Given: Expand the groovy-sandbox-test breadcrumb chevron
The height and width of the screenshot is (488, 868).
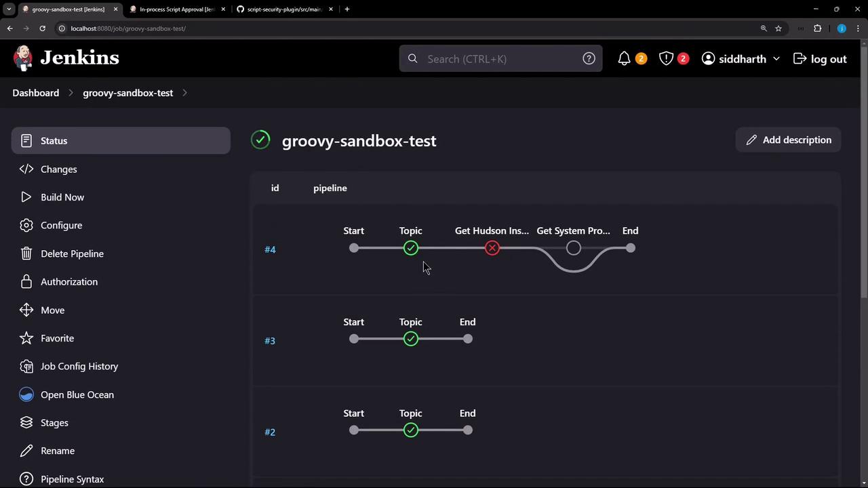Looking at the screenshot, I should (x=184, y=93).
